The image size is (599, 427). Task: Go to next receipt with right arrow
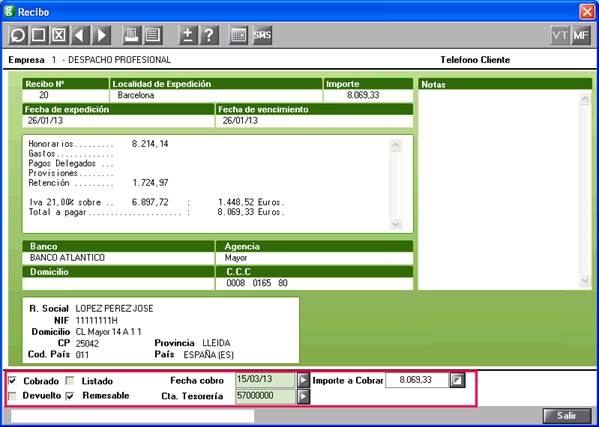coord(101,36)
